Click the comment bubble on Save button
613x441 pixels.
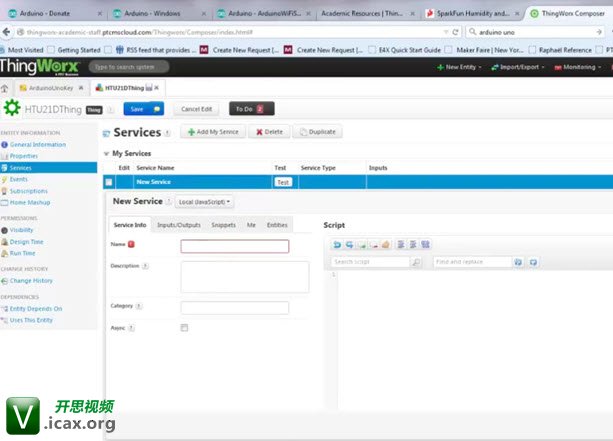(x=157, y=109)
